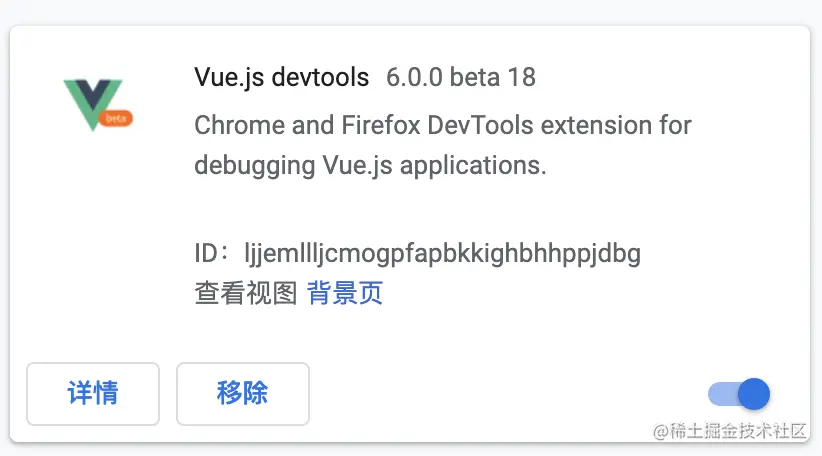Click the Vue.js devtools title text
This screenshot has height=456, width=822.
(x=282, y=78)
